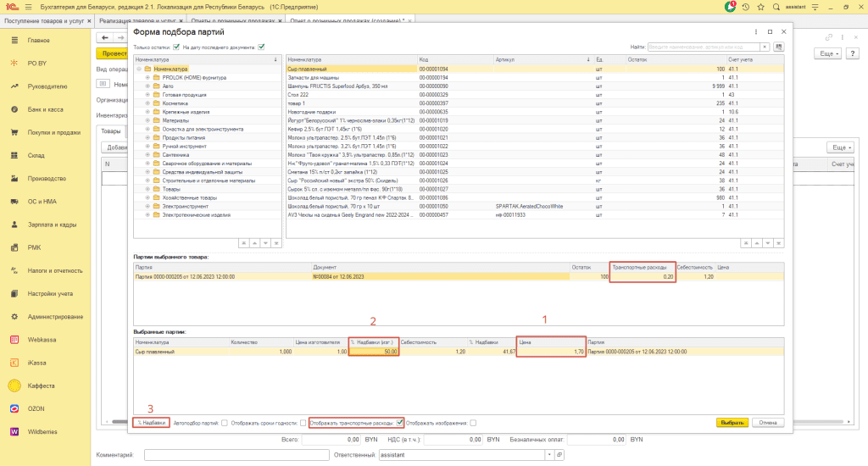This screenshot has width=868, height=466.
Task: Open the РМК section icon
Action: point(14,247)
